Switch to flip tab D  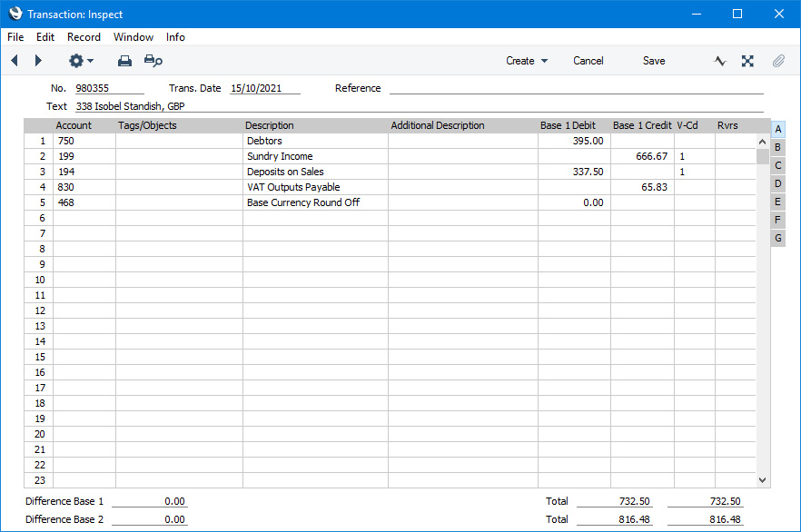pos(778,183)
